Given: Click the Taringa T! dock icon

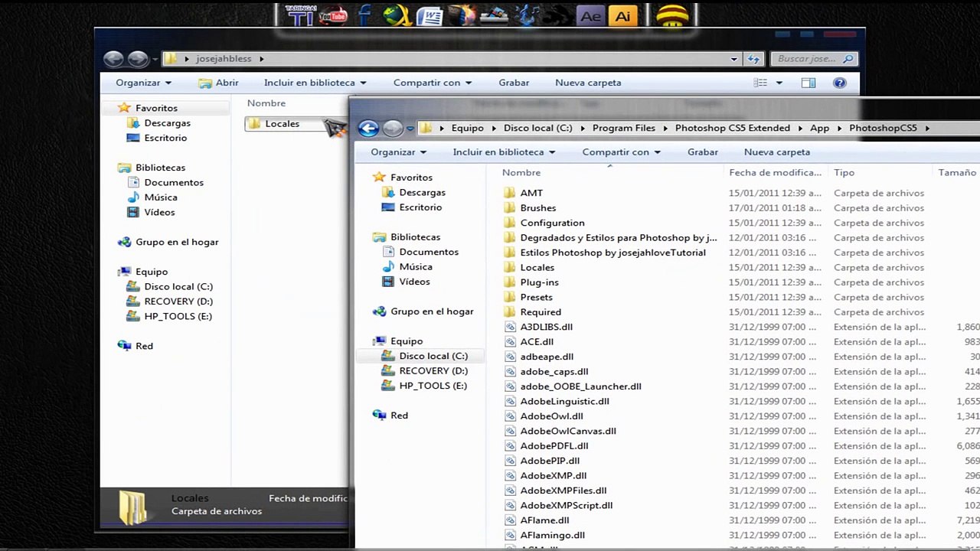Looking at the screenshot, I should pos(299,16).
